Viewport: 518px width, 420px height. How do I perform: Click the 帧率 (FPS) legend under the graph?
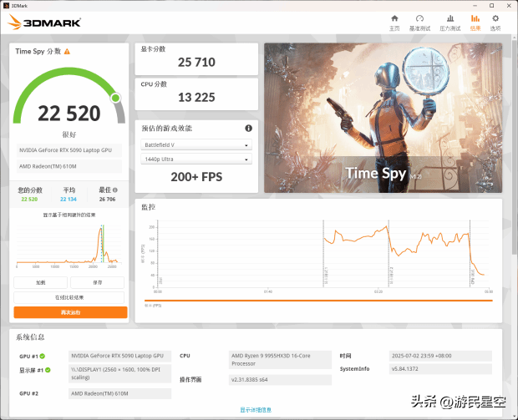pyautogui.click(x=153, y=306)
